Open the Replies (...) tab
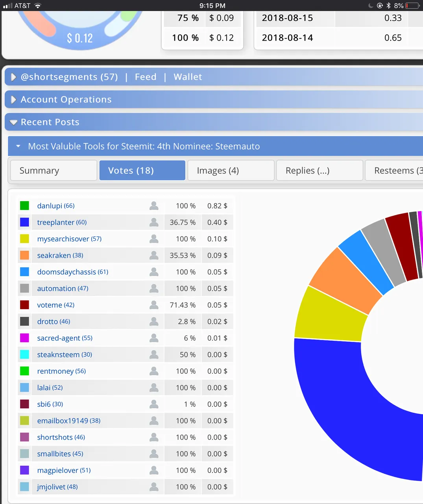This screenshot has width=423, height=504. [320, 170]
